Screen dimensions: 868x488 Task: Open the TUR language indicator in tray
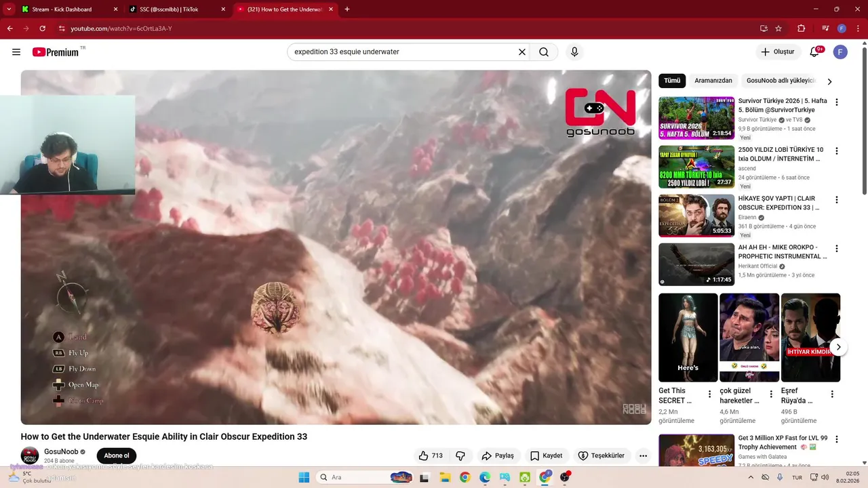pyautogui.click(x=797, y=477)
